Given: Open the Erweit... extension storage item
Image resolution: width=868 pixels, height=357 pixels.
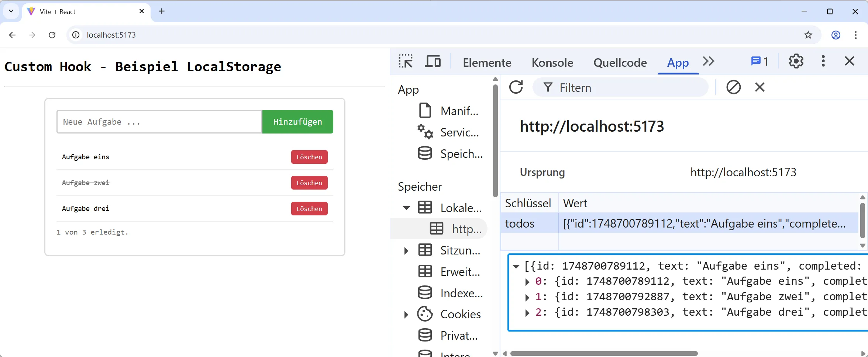Looking at the screenshot, I should click(x=449, y=272).
